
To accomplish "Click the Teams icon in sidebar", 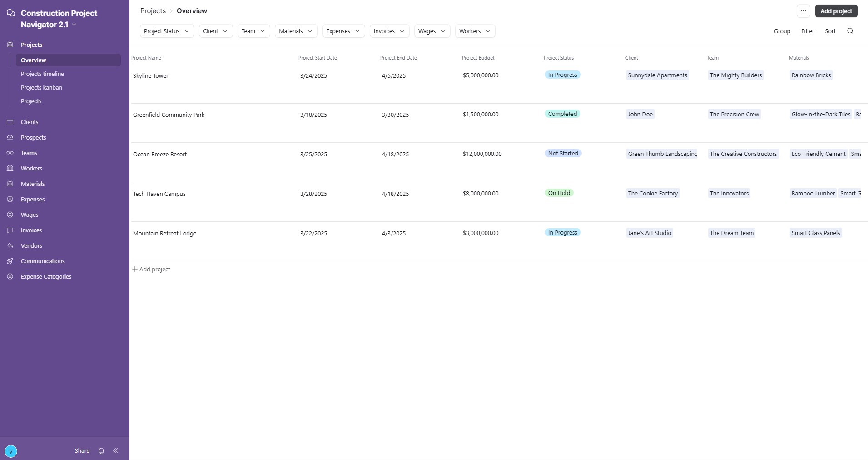I will point(10,153).
